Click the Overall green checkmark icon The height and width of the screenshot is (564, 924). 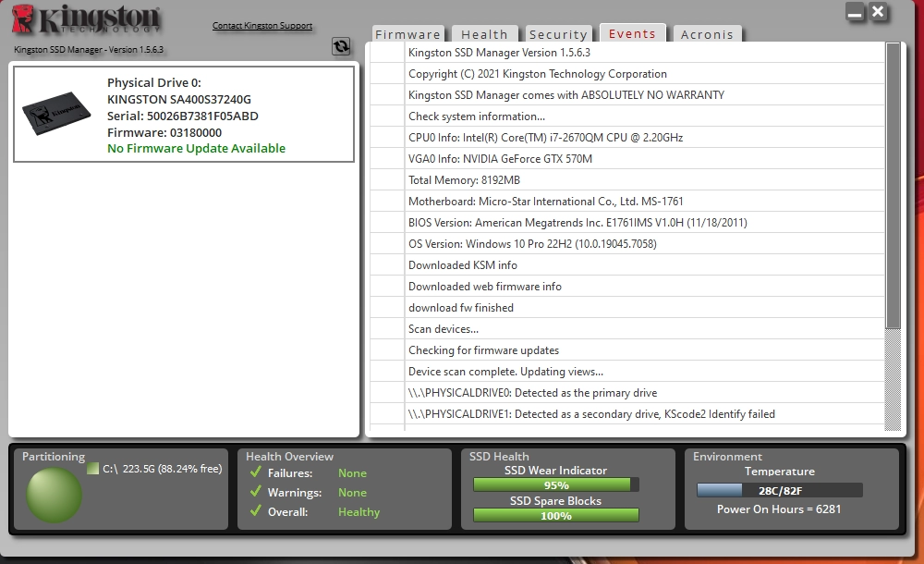pyautogui.click(x=256, y=511)
